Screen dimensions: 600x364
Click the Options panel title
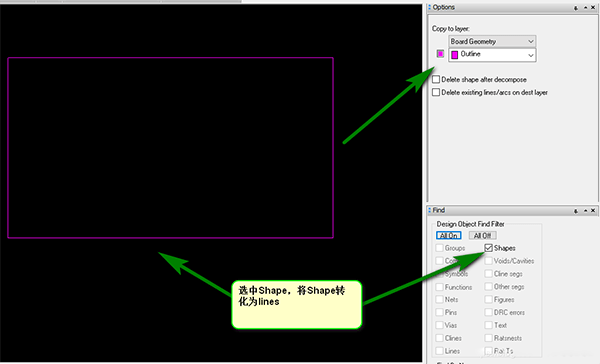[444, 7]
